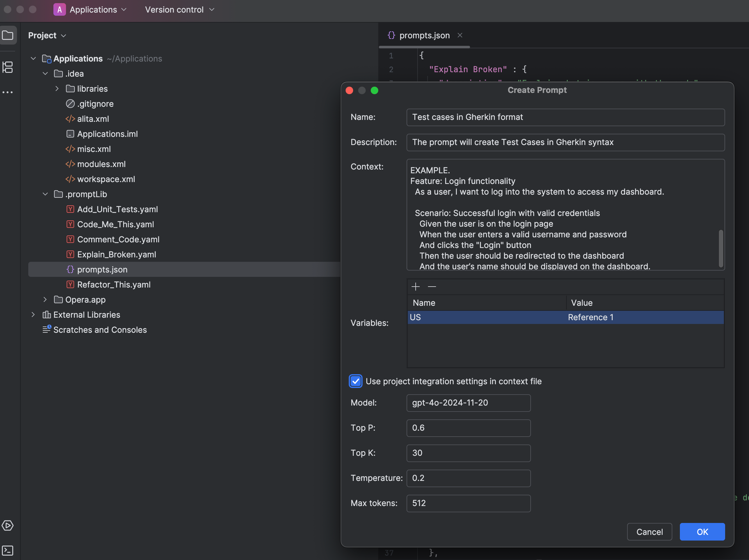Viewport: 749px width, 560px height.
Task: Open the Project tool window folder icon
Action: coord(8,35)
